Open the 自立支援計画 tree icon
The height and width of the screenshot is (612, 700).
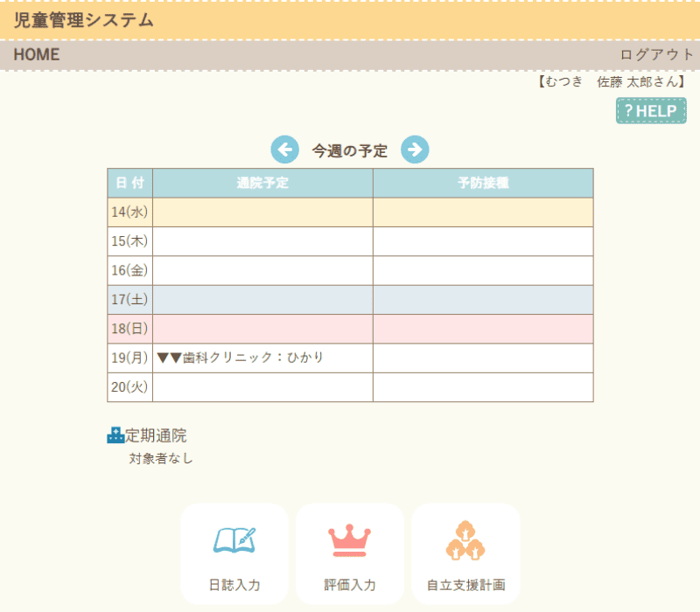point(465,540)
